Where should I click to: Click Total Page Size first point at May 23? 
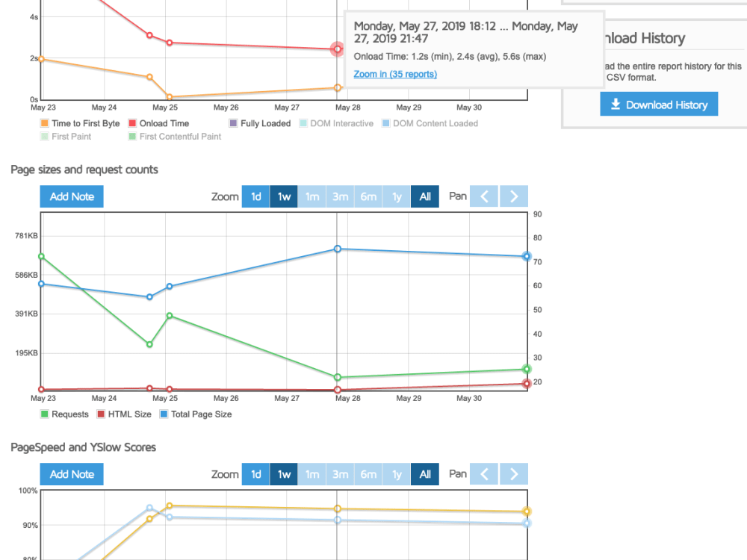[x=41, y=284]
